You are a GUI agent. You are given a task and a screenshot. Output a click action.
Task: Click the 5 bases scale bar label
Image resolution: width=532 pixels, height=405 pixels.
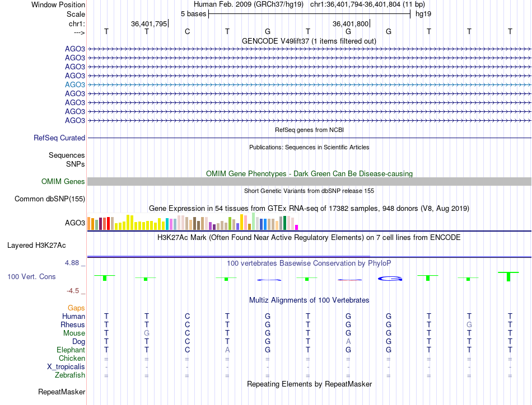point(193,14)
